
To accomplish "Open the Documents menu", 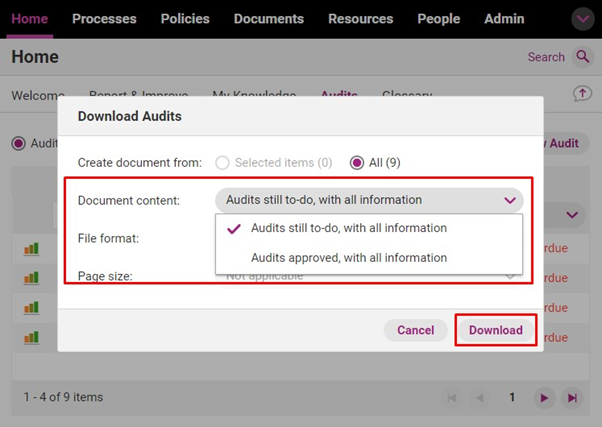I will [268, 19].
